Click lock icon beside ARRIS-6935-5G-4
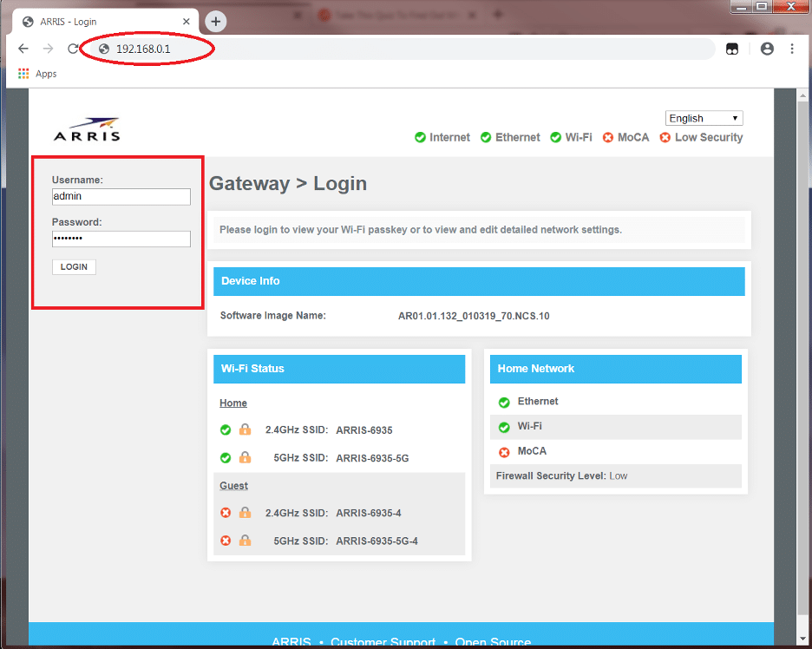The image size is (812, 649). (245, 541)
